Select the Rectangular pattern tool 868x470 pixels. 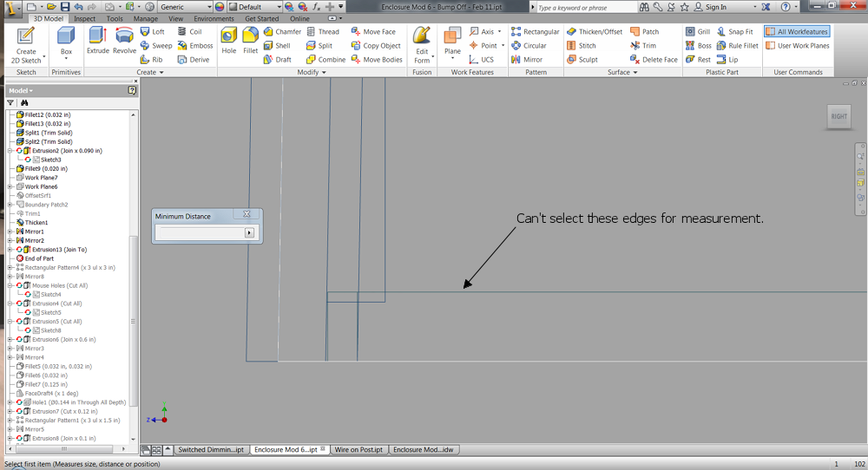click(536, 31)
